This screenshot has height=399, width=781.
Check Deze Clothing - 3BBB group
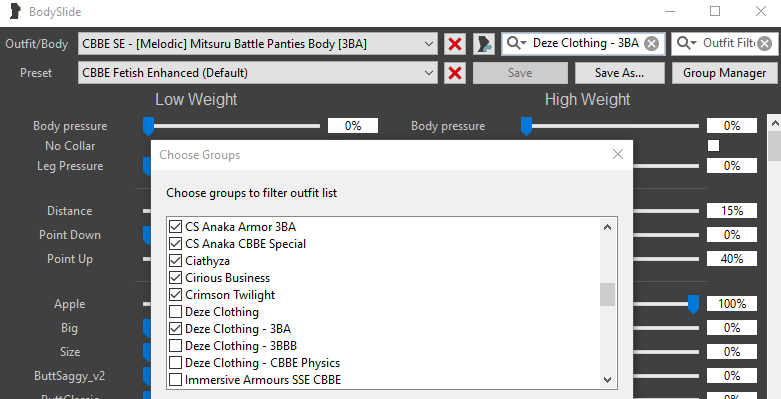[175, 346]
